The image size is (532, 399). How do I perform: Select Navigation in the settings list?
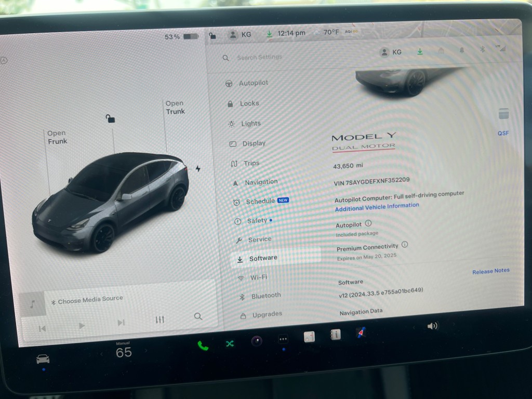255,182
